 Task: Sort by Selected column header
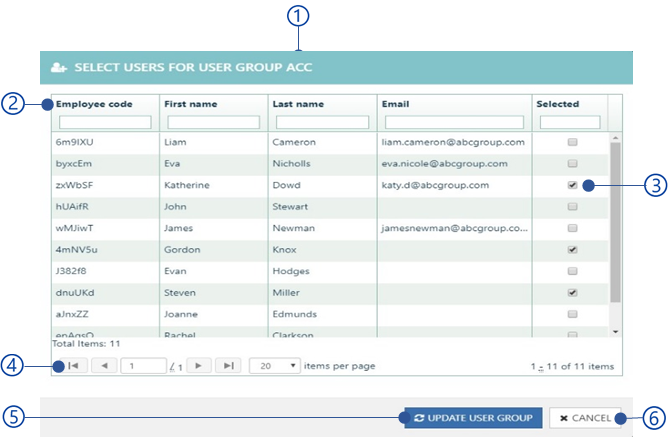[558, 104]
